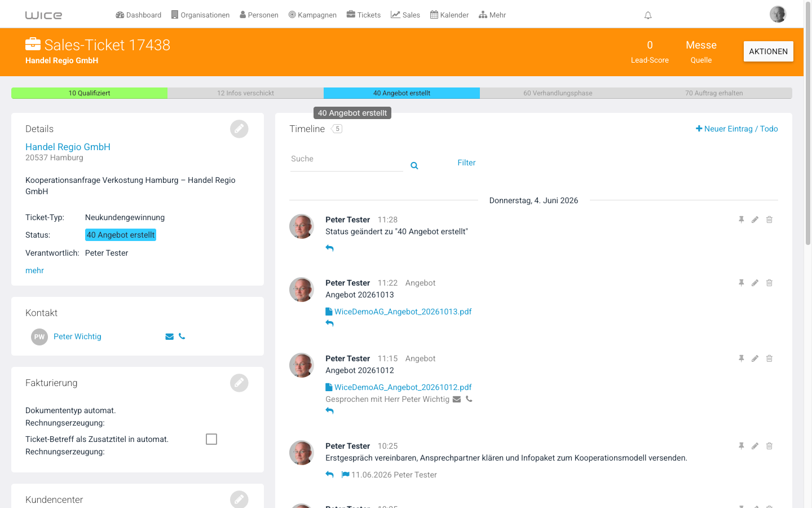
Task: Reply to the 10:25 Erstgespräch entry
Action: pos(330,475)
